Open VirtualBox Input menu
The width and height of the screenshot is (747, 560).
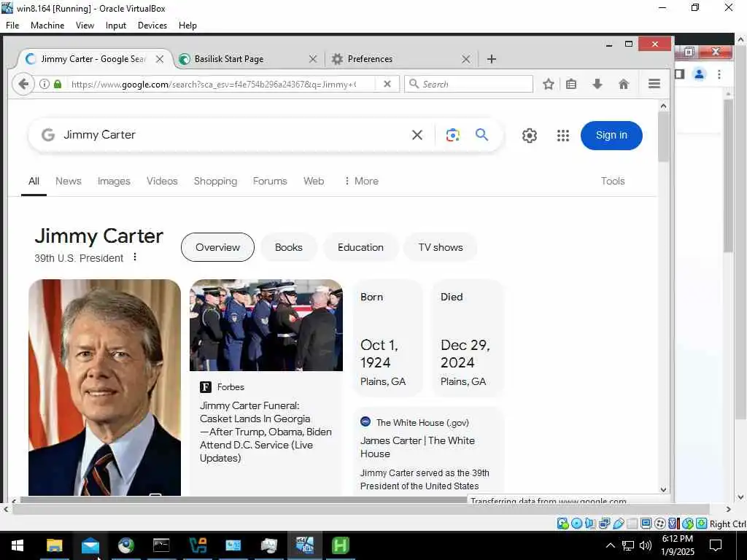[116, 26]
